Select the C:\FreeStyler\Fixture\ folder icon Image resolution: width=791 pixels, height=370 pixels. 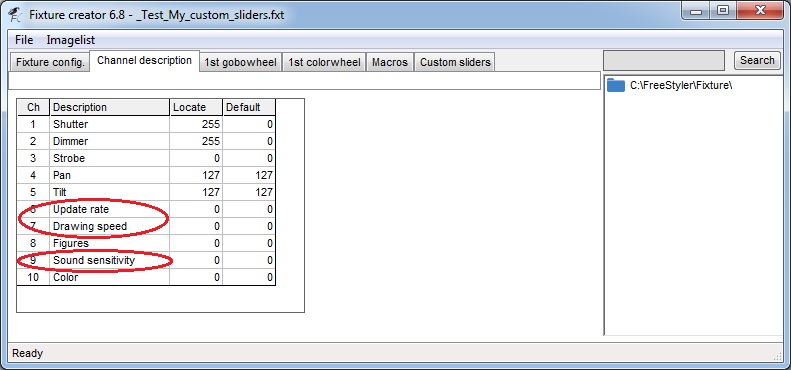(616, 85)
